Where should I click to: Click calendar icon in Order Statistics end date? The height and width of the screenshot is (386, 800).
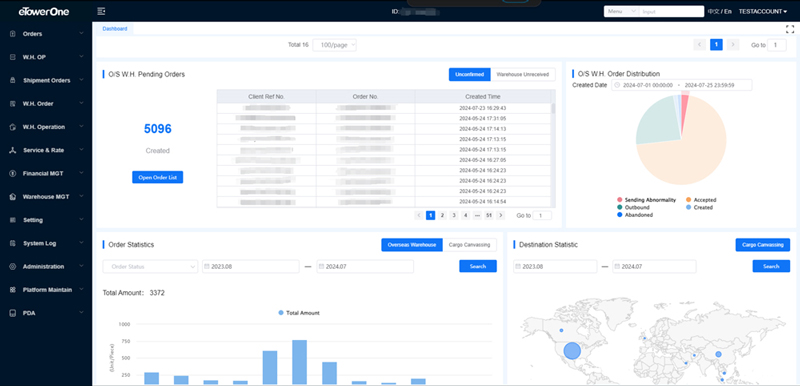click(x=321, y=266)
